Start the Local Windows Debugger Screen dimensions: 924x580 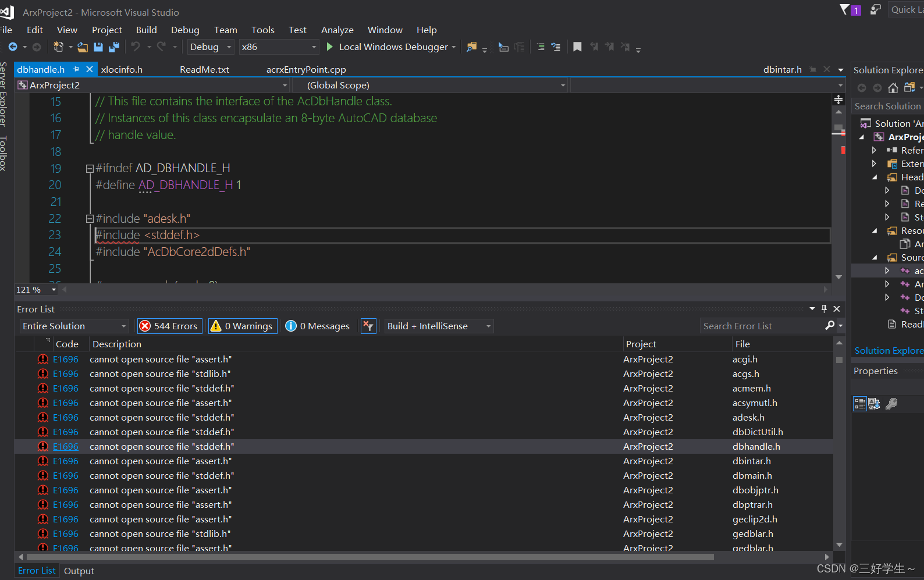click(x=387, y=47)
